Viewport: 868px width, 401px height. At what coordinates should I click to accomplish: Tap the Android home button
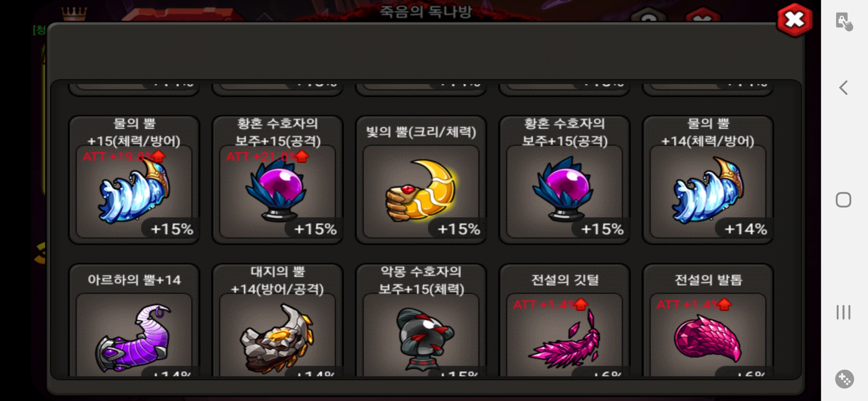844,200
